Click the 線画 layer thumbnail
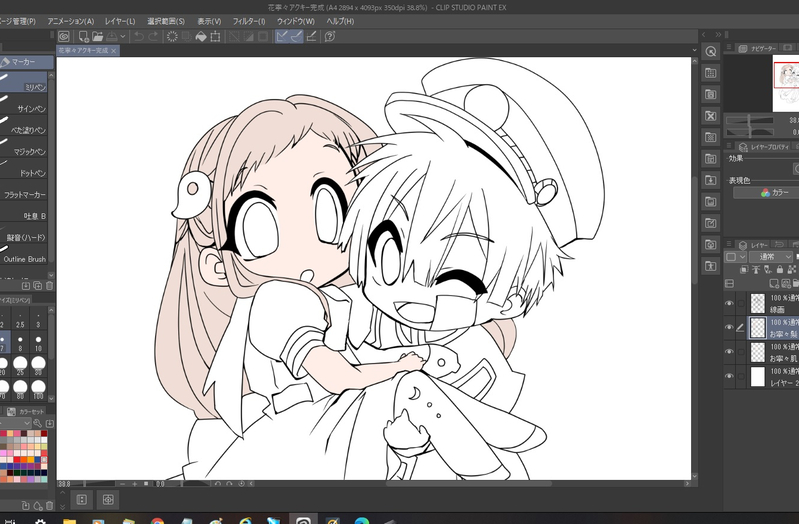799x524 pixels. 758,303
